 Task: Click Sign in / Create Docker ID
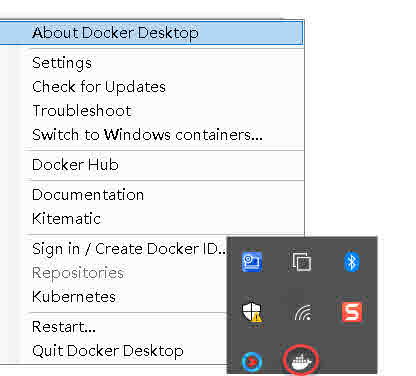click(x=127, y=249)
